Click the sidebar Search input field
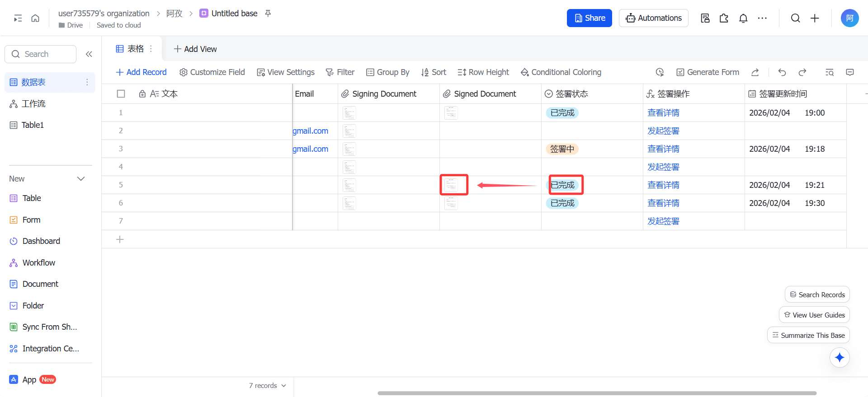The width and height of the screenshot is (868, 397). point(41,54)
